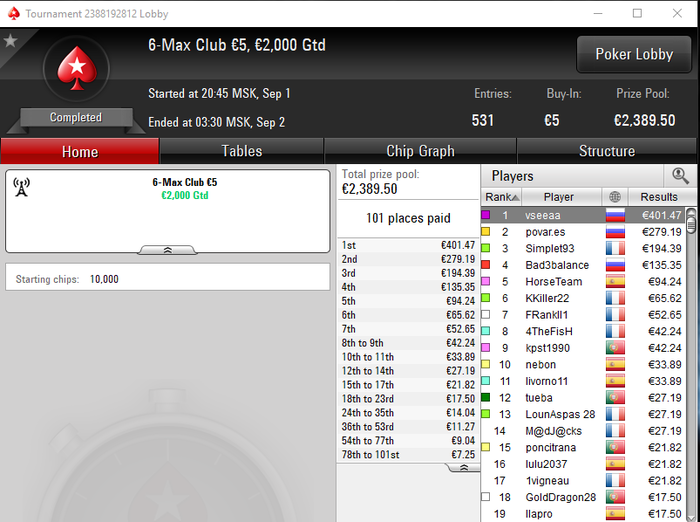Viewport: 700px width, 522px height.
Task: Click the broadcast antenna icon
Action: 21,187
